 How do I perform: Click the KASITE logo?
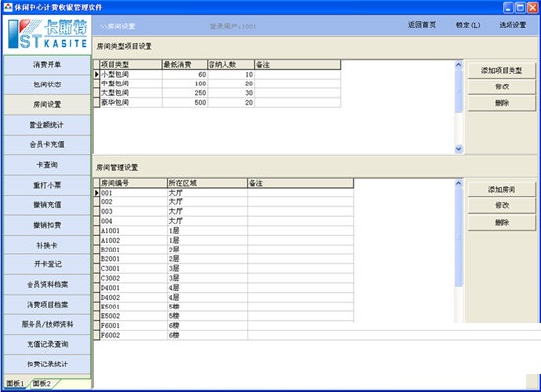pos(47,33)
